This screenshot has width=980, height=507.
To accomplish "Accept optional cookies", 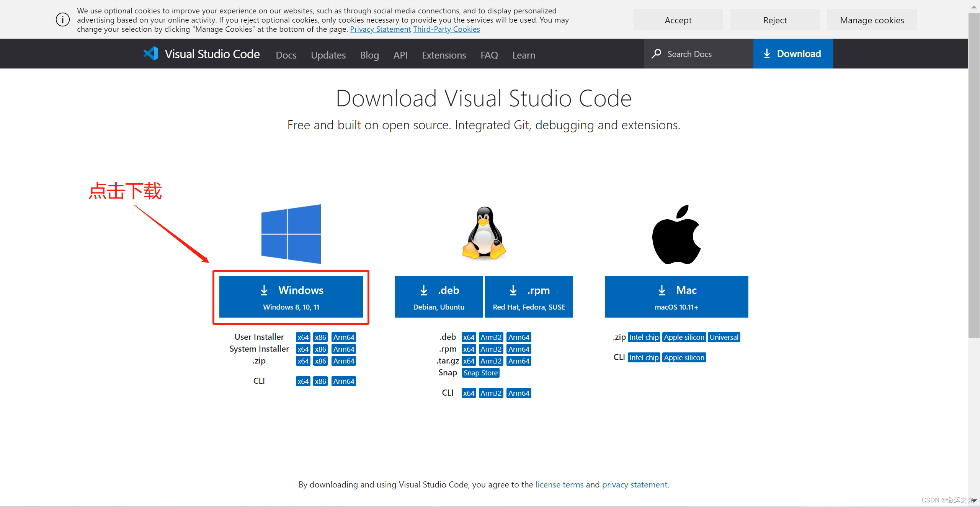I will [678, 20].
